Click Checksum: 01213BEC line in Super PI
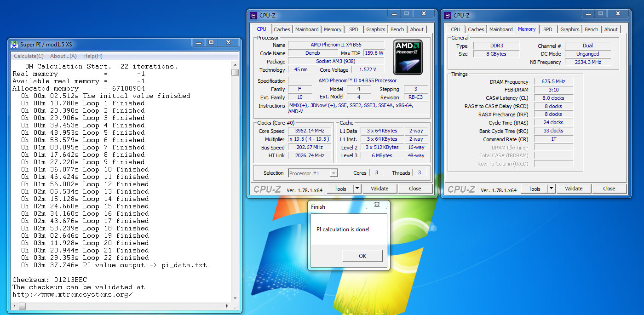Image resolution: width=644 pixels, height=315 pixels. point(50,280)
